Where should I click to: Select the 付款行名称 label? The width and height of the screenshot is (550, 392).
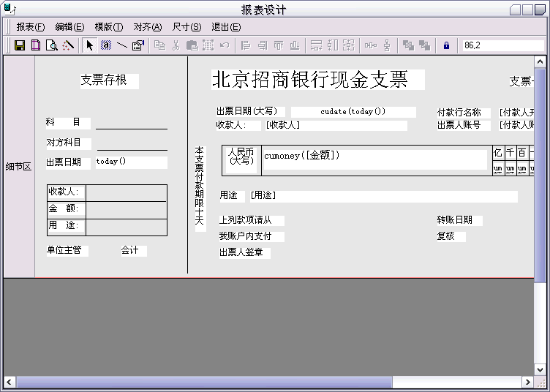(x=464, y=113)
